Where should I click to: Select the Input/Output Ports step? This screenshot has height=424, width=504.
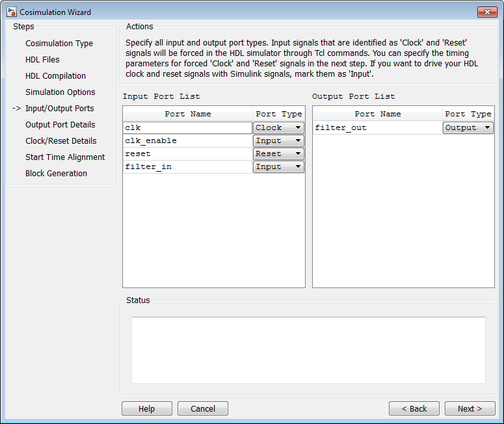[x=60, y=109]
